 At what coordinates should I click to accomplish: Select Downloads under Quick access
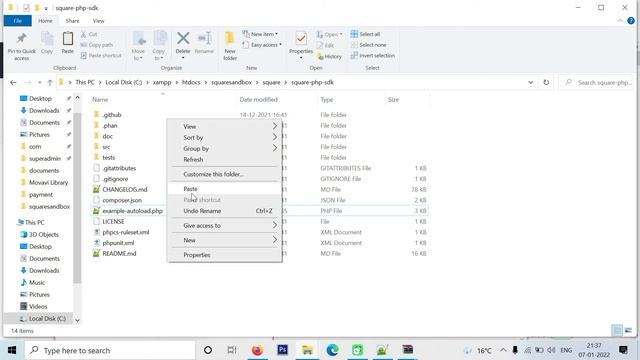[x=44, y=111]
